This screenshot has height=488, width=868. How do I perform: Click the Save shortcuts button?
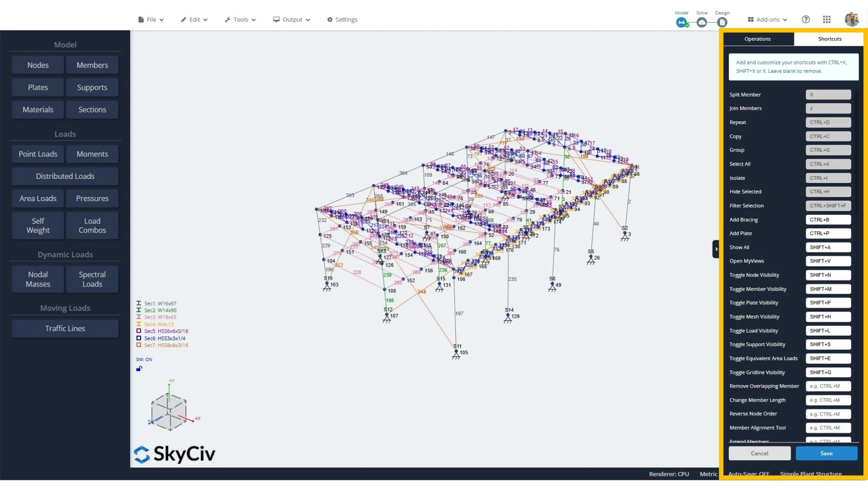coord(826,453)
